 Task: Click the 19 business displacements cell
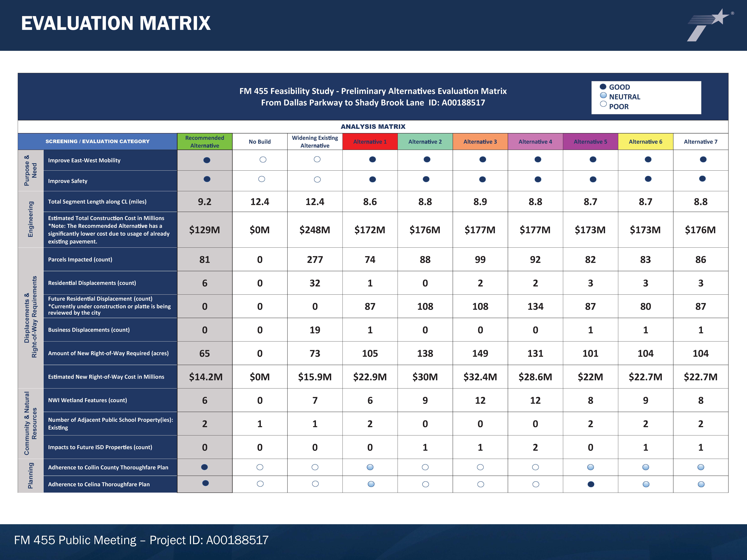(x=315, y=330)
